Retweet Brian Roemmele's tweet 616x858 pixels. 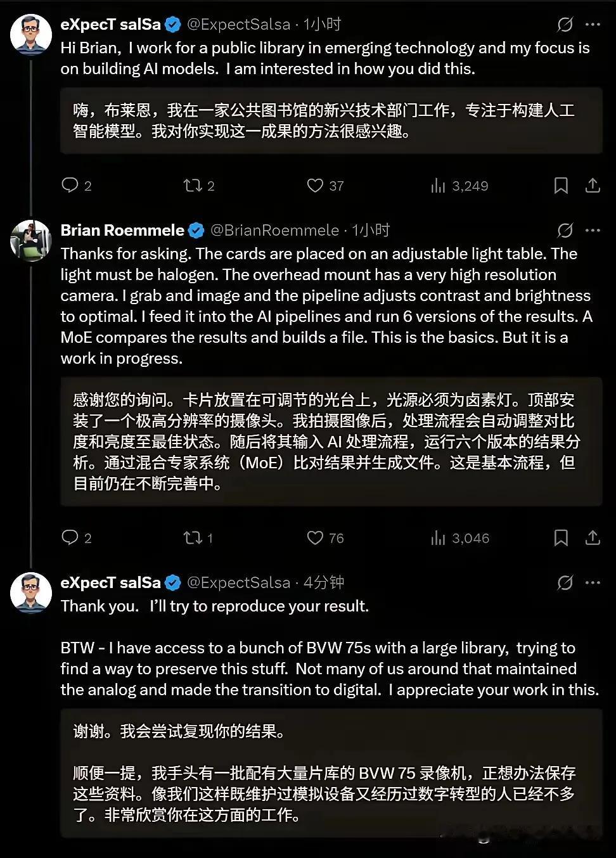click(193, 537)
